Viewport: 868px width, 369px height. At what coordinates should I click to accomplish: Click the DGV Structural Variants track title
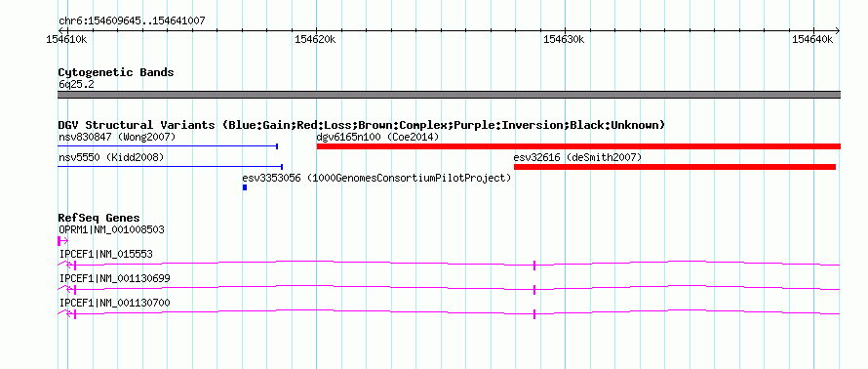(362, 125)
